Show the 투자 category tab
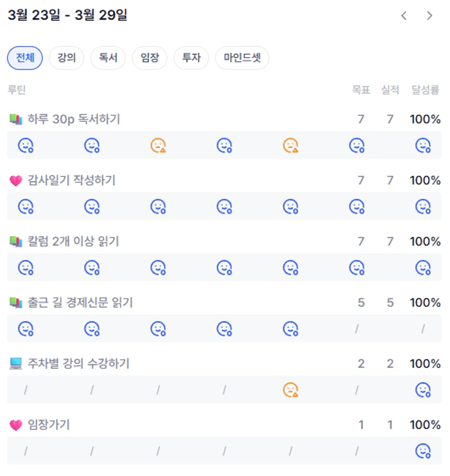Image resolution: width=450 pixels, height=476 pixels. pos(191,58)
